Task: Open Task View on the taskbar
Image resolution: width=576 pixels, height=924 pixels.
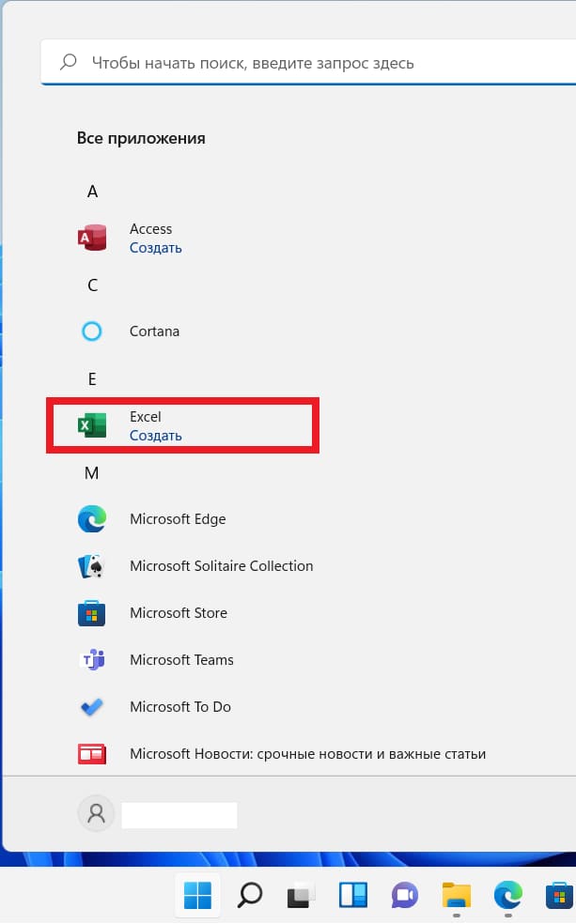Action: click(x=301, y=896)
